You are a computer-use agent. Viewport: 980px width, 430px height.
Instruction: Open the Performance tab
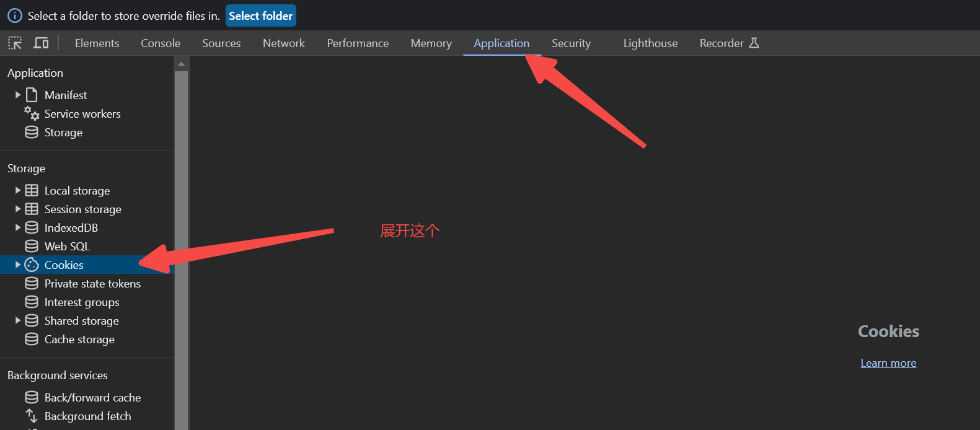coord(358,43)
